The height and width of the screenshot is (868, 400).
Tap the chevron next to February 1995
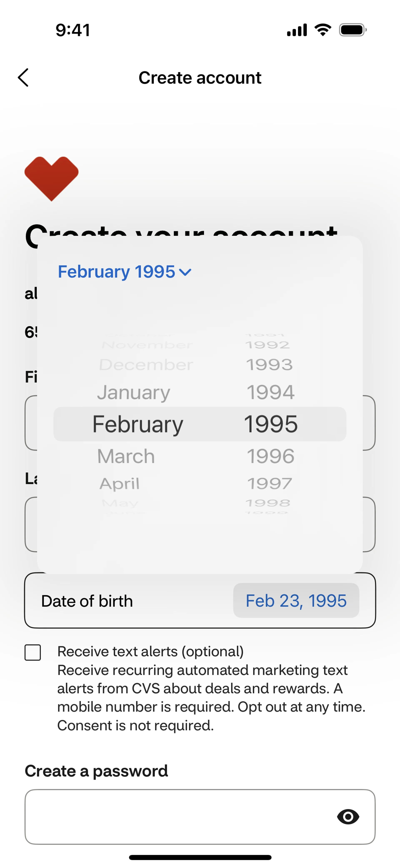(186, 272)
